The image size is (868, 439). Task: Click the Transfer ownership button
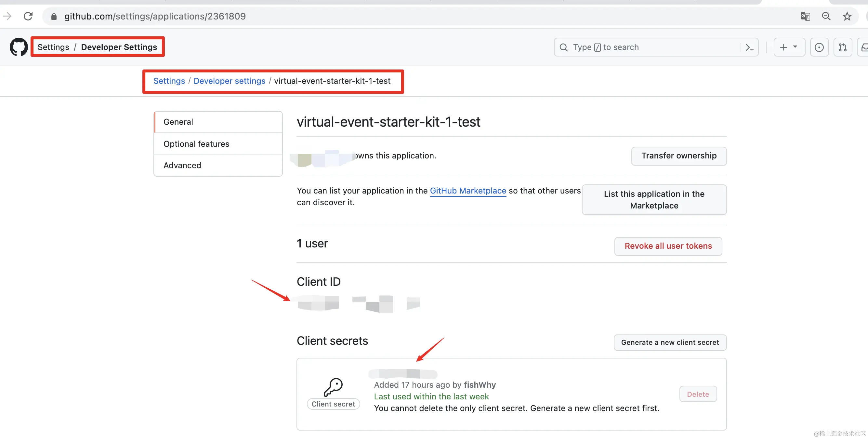click(x=678, y=156)
